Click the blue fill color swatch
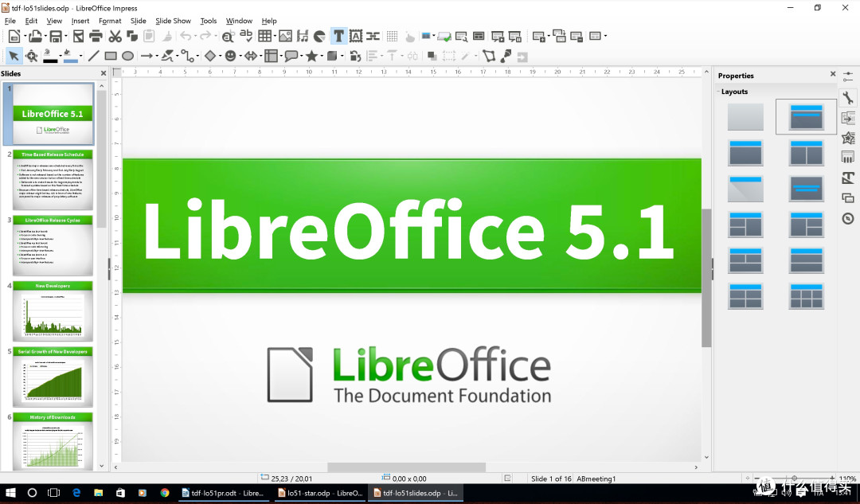Viewport: 860px width, 504px height. [x=70, y=61]
